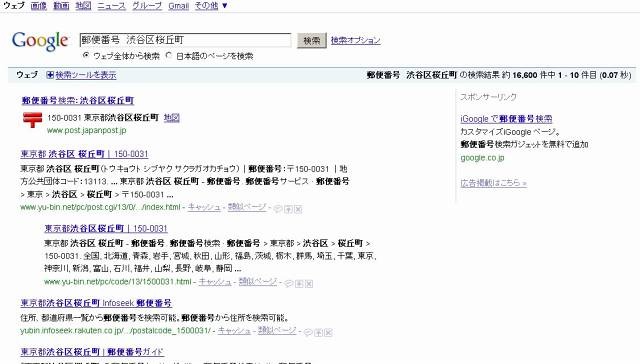
Task: Open the 広告掲載はこちら link
Action: click(493, 183)
